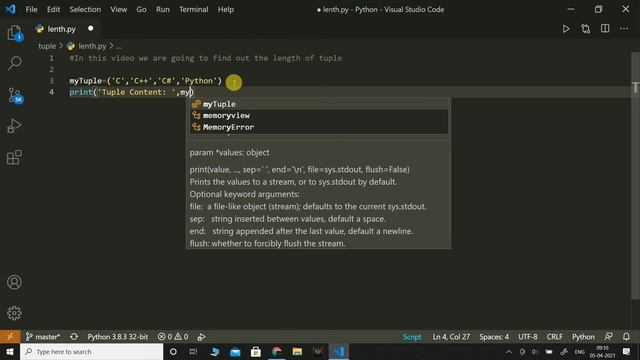
Task: Change UTF-8 file encoding
Action: point(528,337)
